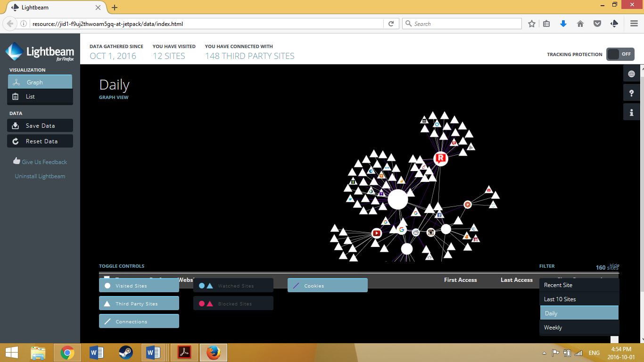This screenshot has height=362, width=644.
Task: Click the Firefox Home toolbar icon
Action: click(580, 24)
